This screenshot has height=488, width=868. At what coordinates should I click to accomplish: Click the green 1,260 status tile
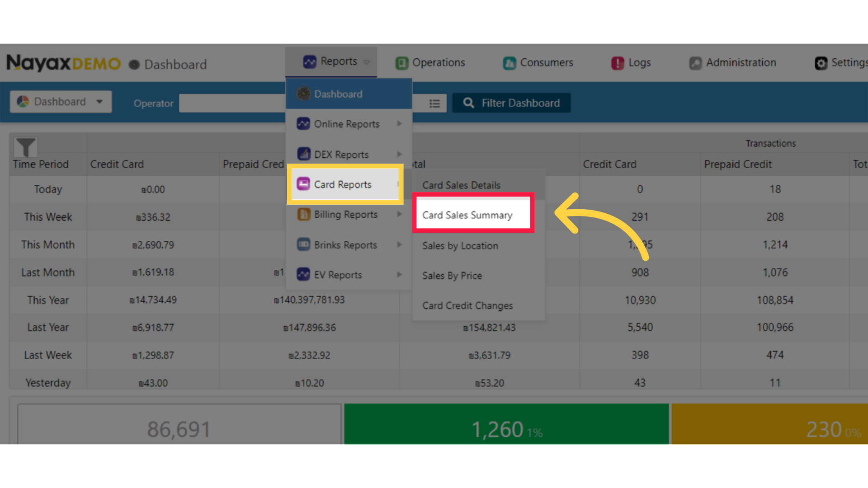pyautogui.click(x=506, y=424)
